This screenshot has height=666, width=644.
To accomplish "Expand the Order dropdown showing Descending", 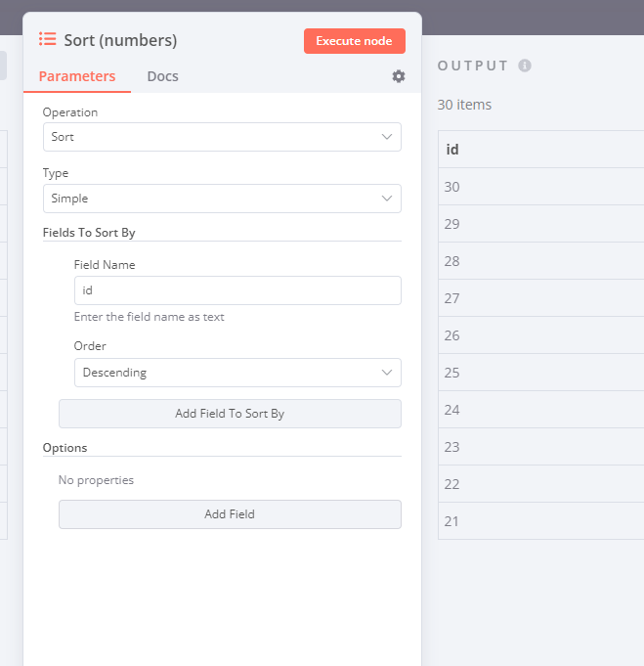I will pos(237,373).
